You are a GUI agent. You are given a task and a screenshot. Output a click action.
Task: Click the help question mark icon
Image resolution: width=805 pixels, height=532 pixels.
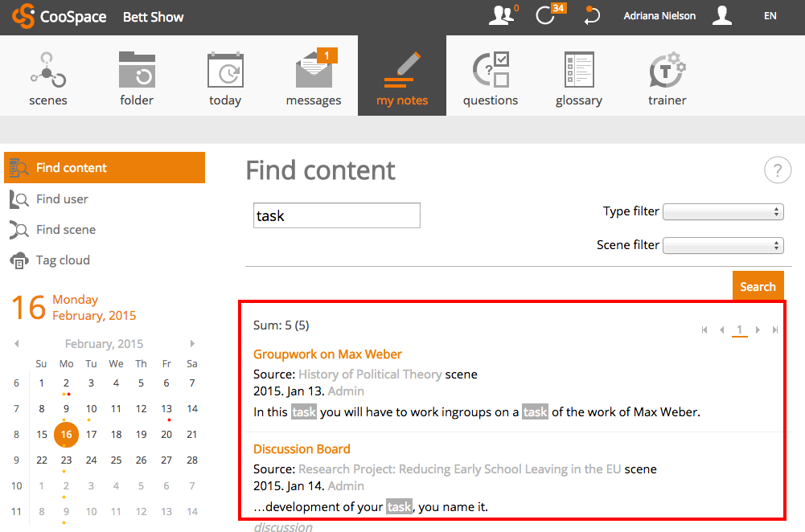[777, 170]
